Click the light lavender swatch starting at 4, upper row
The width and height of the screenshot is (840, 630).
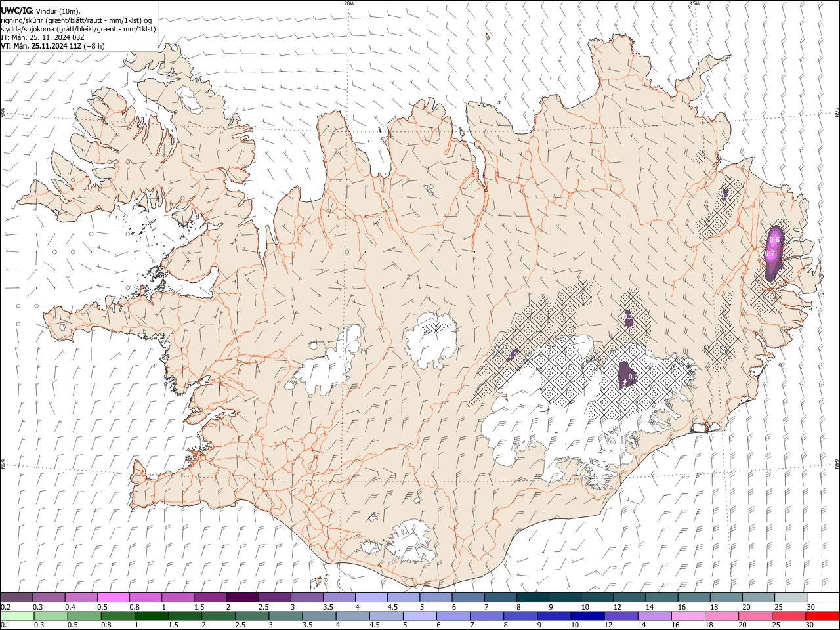pyautogui.click(x=371, y=597)
